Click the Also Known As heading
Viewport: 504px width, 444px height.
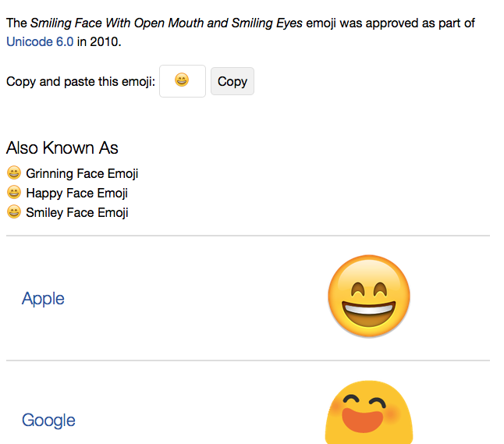[62, 148]
